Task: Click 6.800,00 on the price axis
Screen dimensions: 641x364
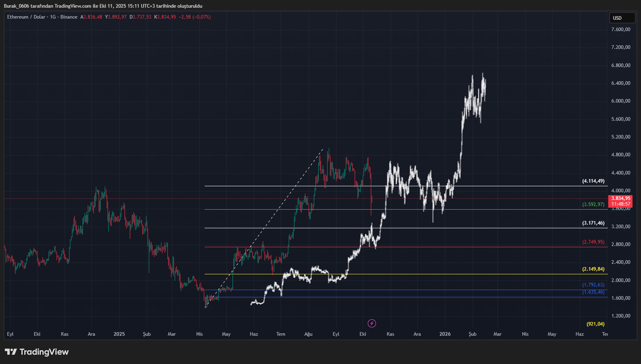Action: click(x=622, y=65)
